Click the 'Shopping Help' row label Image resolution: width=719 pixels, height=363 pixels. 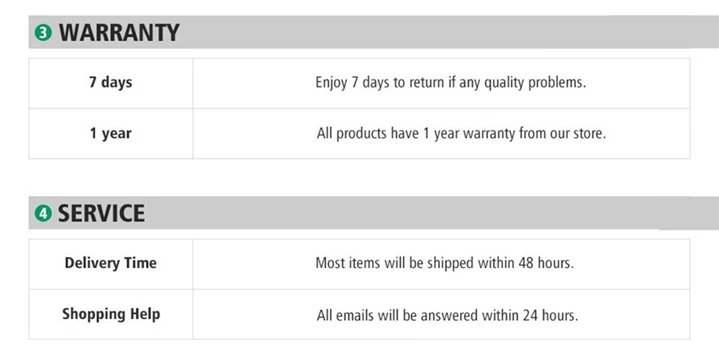[x=111, y=314]
